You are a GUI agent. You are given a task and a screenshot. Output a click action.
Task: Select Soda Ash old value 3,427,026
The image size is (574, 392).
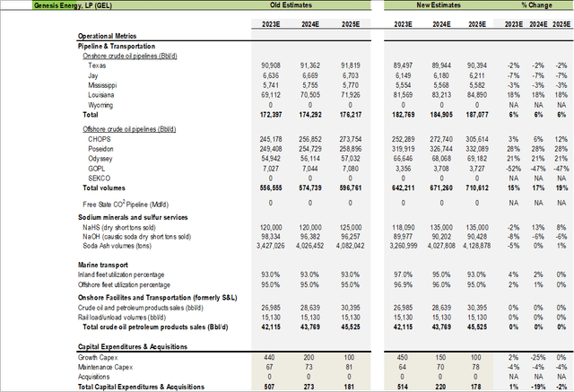pos(271,246)
